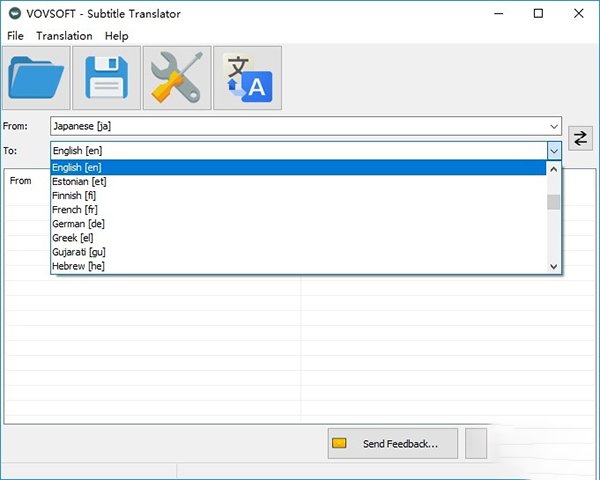This screenshot has height=480, width=600.
Task: Click the From column header in grid
Action: click(21, 181)
